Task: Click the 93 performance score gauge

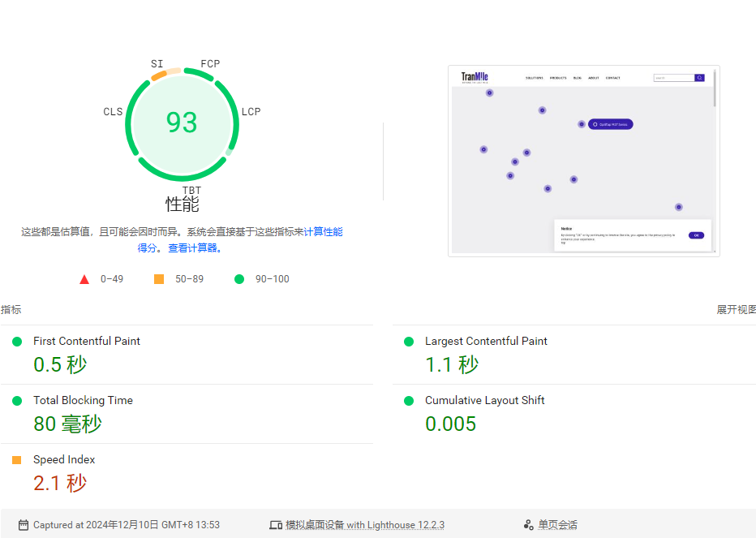Action: click(x=182, y=123)
